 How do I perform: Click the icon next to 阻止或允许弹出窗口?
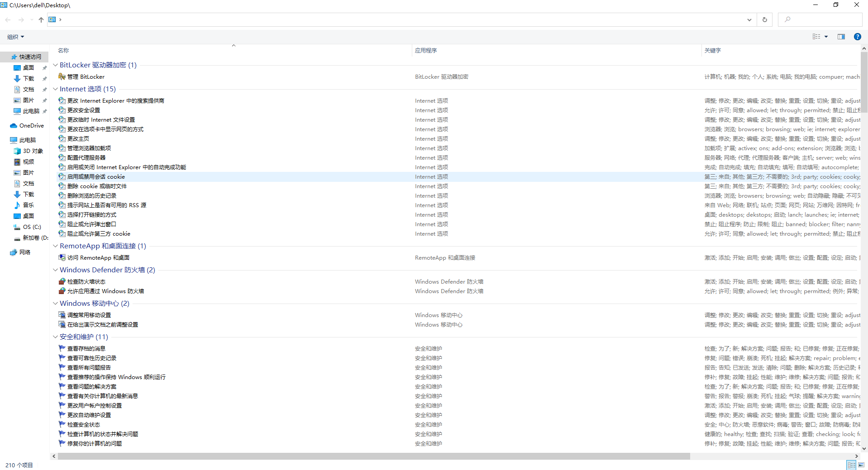click(62, 224)
